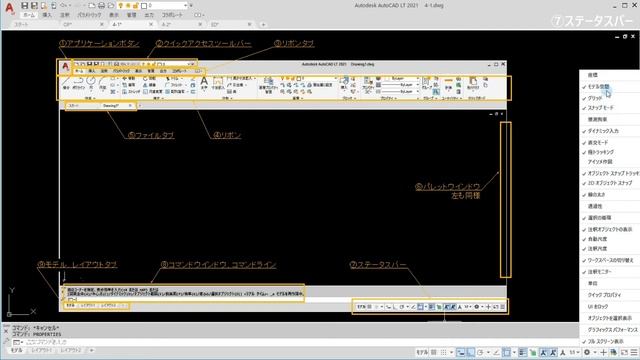This screenshot has width=640, height=360.
Task: Click the Save icon in Quick Access toolbar
Action: 24,6
